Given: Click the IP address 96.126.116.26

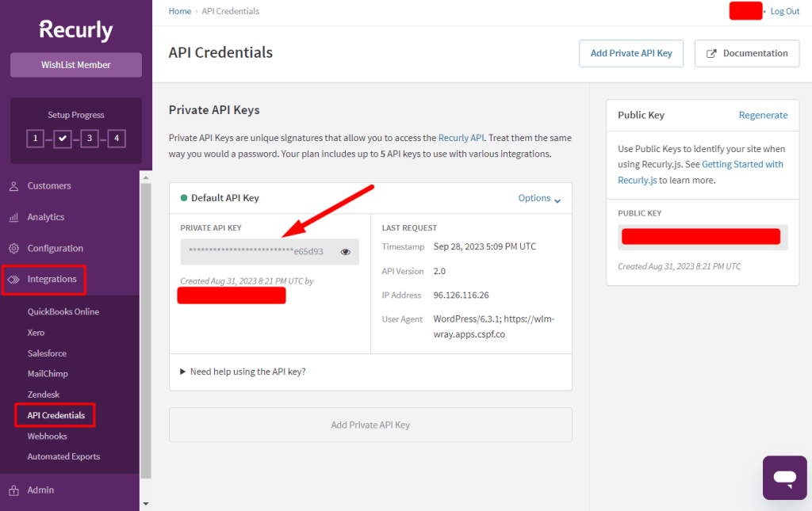Looking at the screenshot, I should point(461,295).
